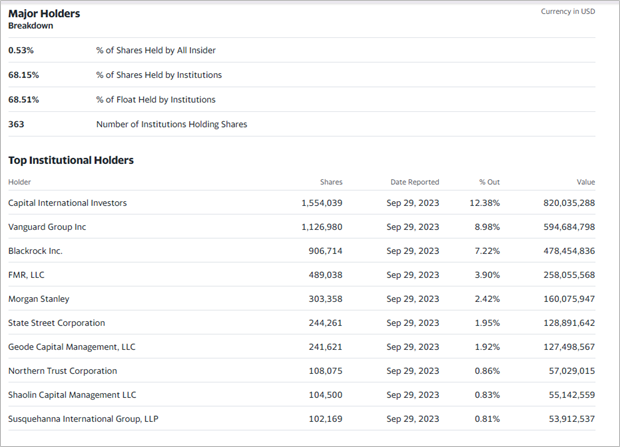Viewport: 620px width, 447px height.
Task: Click Sep 29, 2023 in Vanguard row
Action: point(413,227)
